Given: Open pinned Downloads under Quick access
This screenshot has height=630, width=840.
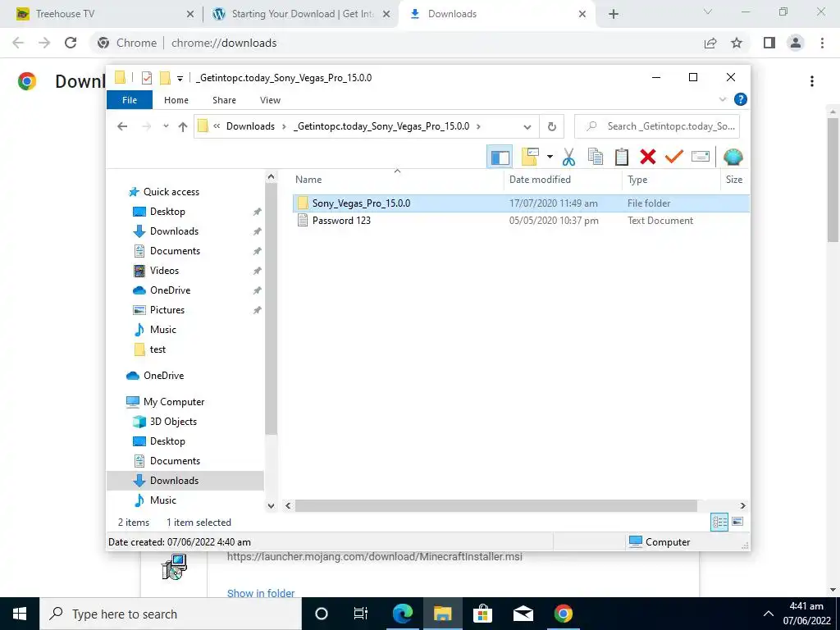Looking at the screenshot, I should [174, 231].
